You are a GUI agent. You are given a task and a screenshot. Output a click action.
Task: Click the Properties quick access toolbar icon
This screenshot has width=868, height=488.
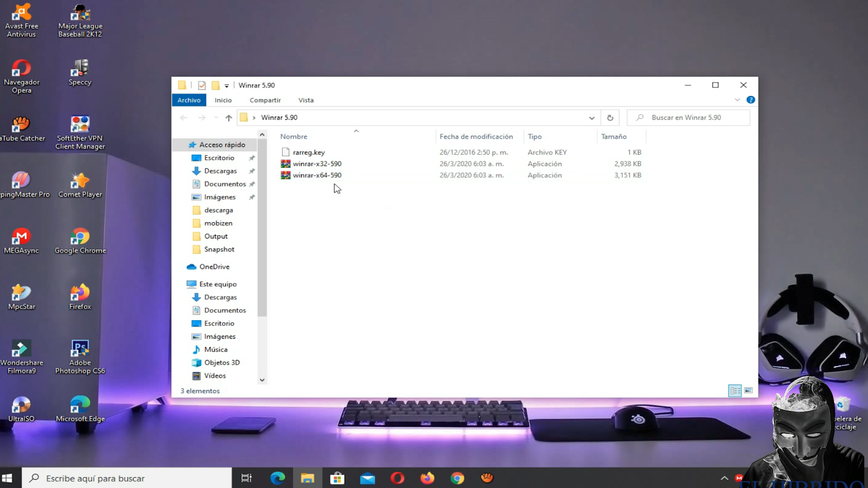pyautogui.click(x=202, y=85)
